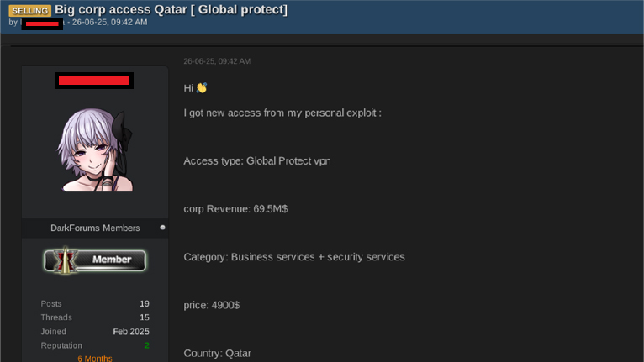Click the Access type Global Protect vpn line
The image size is (644, 362).
coord(257,161)
